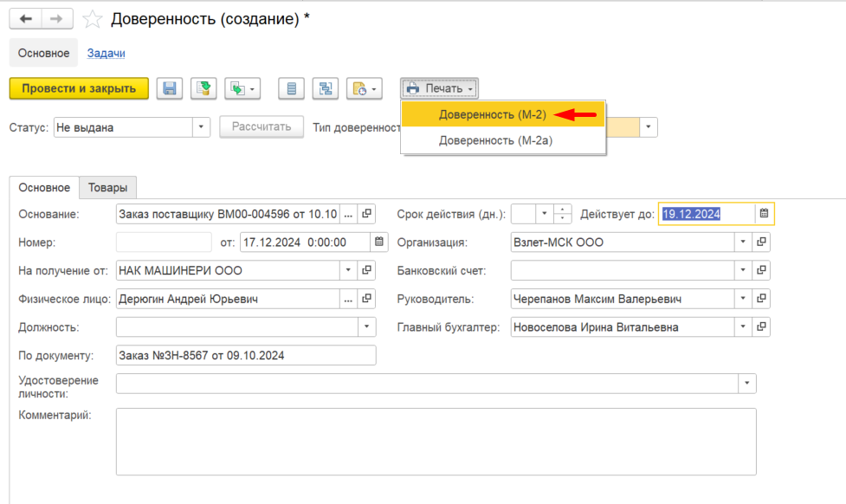The image size is (846, 504).
Task: Open the calendar next to the от date field
Action: tap(379, 242)
